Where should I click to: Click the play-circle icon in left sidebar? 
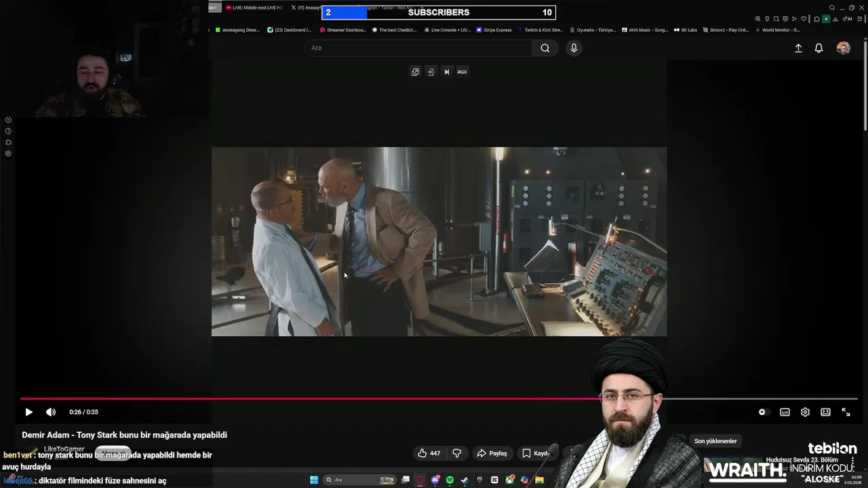(8, 120)
